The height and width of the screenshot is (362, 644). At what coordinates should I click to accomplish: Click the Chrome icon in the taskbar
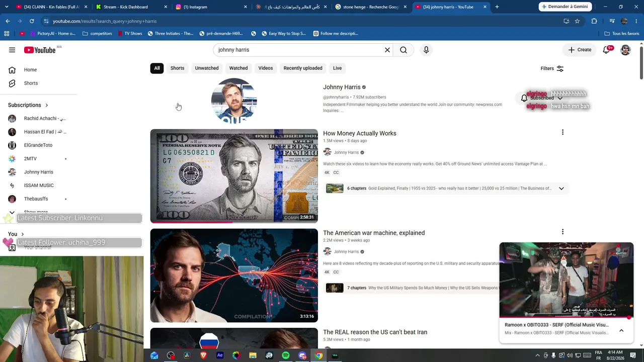tap(318, 355)
